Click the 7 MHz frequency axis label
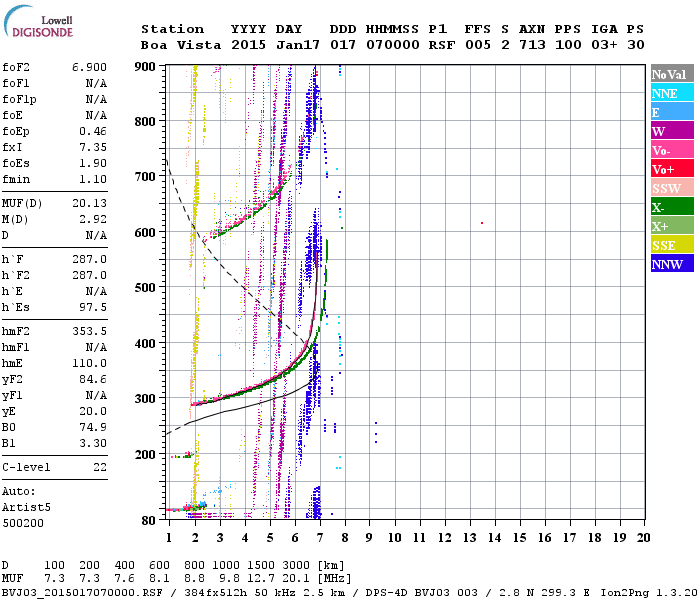This screenshot has height=600, width=700. (320, 538)
